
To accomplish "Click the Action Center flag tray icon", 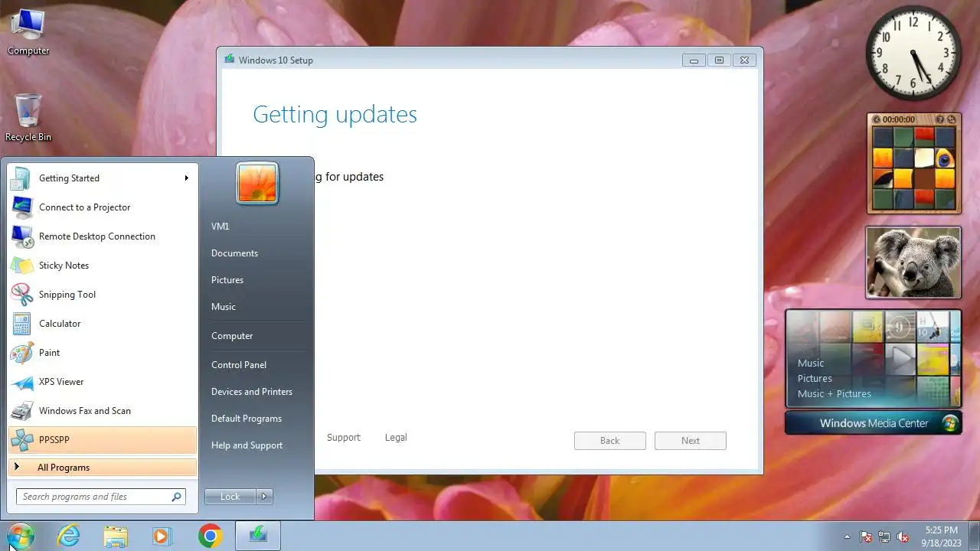I will coord(866,536).
